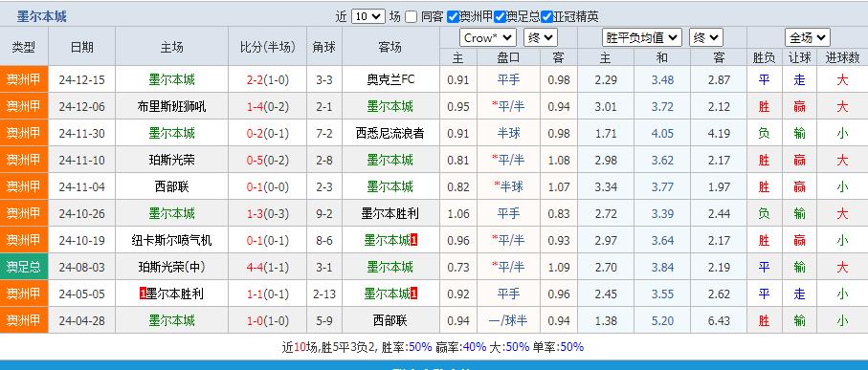Screen dimensions: 868x370
Task: Click the 类型 column header
Action: [x=24, y=47]
